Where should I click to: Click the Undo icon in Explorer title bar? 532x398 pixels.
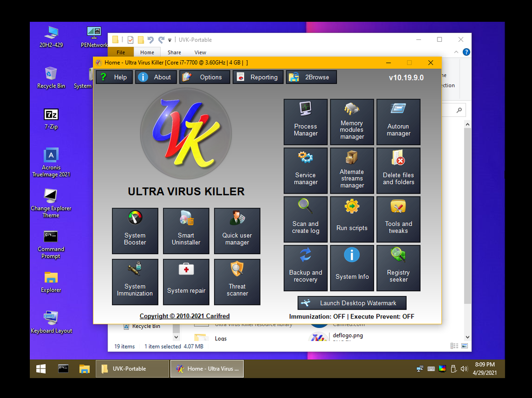[151, 40]
